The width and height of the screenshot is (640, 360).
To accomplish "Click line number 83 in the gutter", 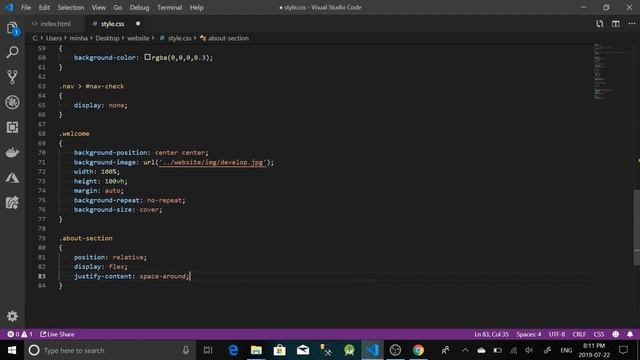I will pyautogui.click(x=42, y=276).
